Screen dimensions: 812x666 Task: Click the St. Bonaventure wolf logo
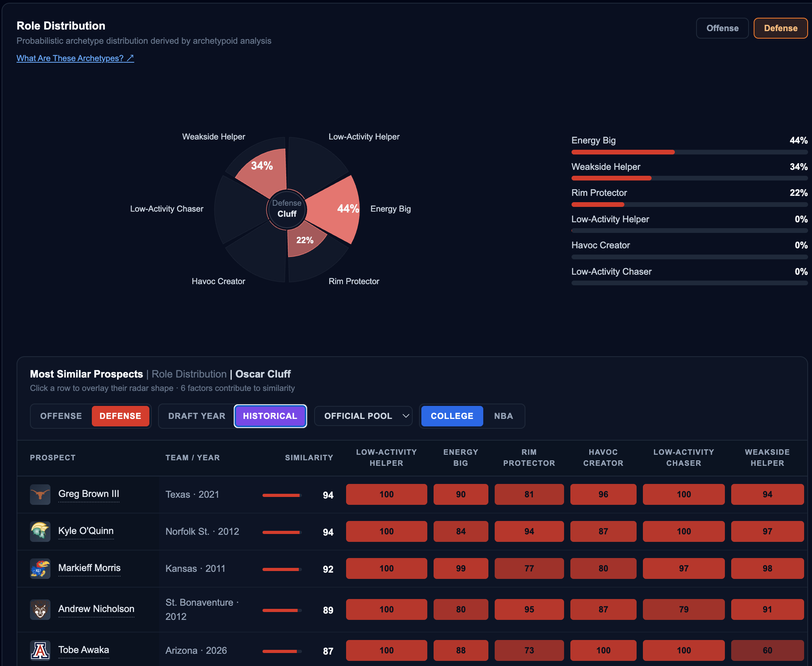pyautogui.click(x=40, y=609)
